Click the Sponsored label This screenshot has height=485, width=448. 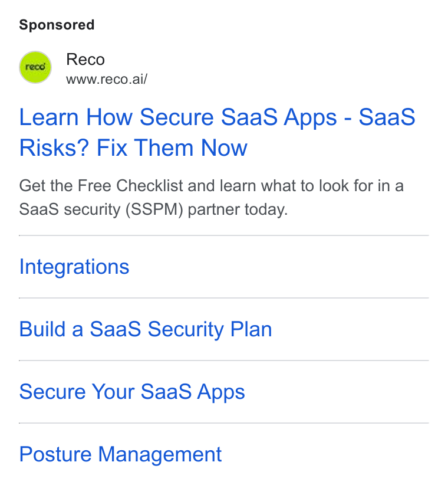[x=57, y=25]
